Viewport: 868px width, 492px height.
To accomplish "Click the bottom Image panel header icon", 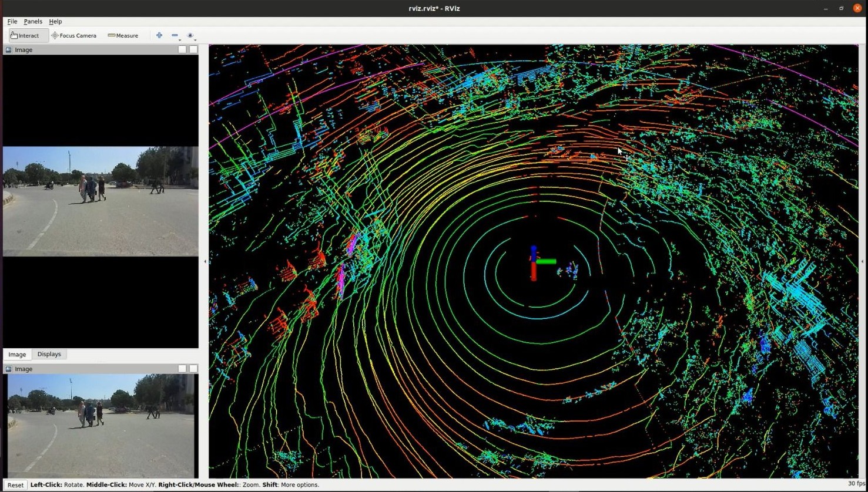I will [x=8, y=368].
